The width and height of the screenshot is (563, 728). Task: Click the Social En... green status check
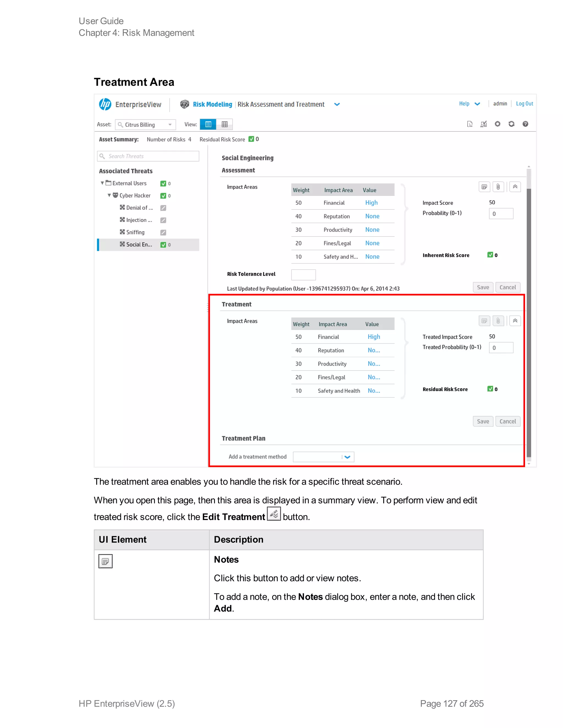pyautogui.click(x=163, y=245)
